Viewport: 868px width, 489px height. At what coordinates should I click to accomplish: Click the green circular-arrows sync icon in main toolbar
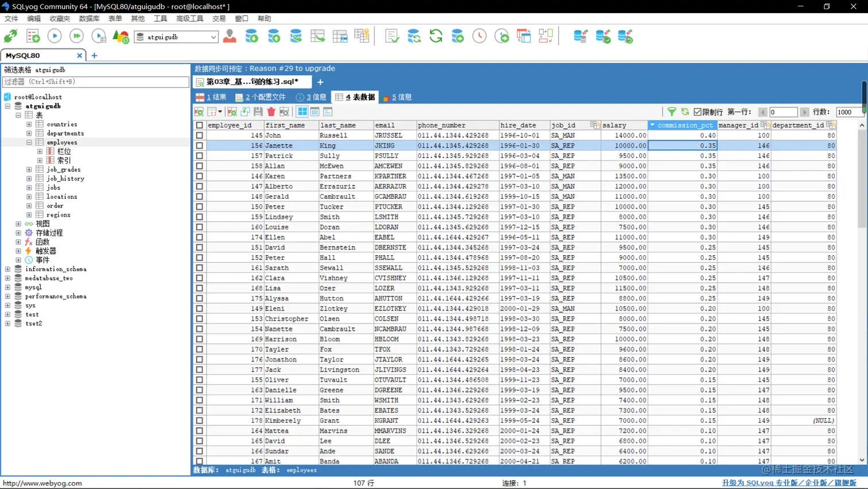click(x=436, y=36)
